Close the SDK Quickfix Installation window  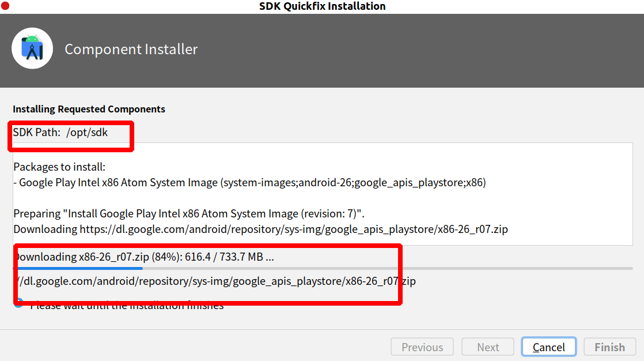point(5,6)
